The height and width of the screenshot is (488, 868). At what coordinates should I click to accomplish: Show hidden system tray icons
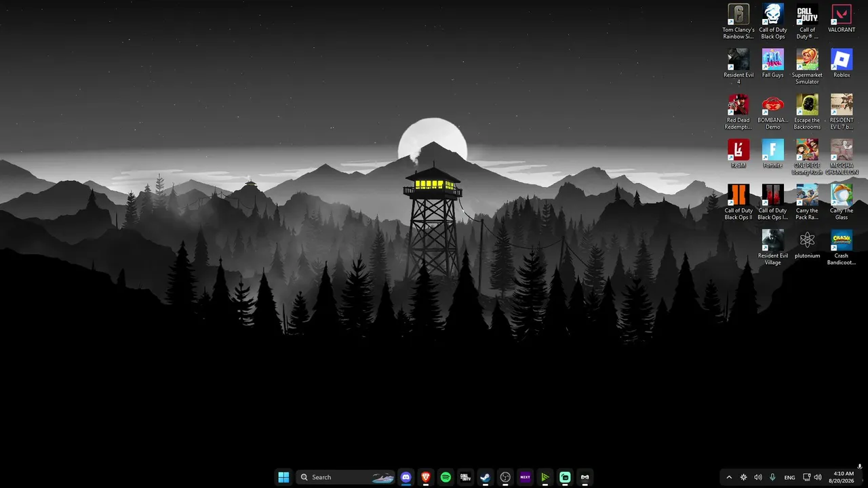(729, 477)
